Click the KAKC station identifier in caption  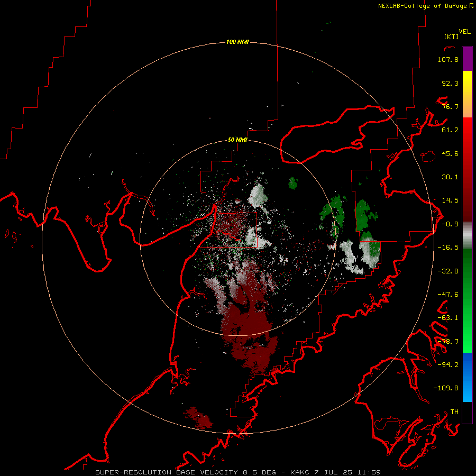coord(300,472)
